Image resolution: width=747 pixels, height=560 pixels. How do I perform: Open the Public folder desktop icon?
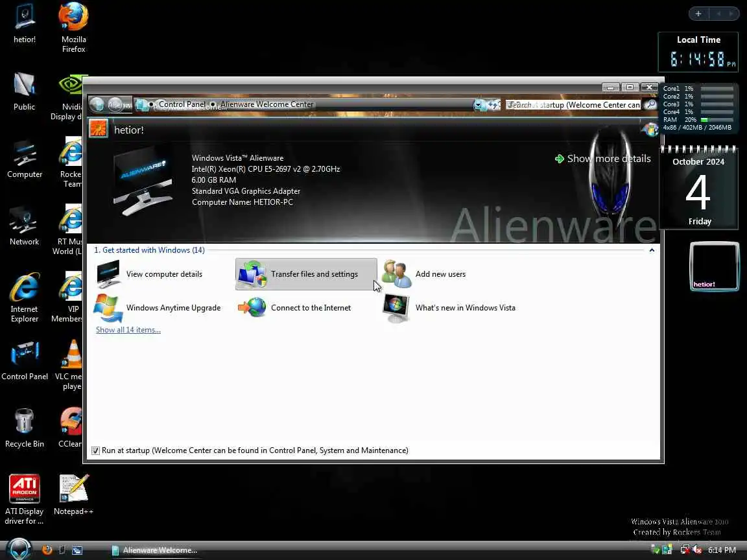pos(24,91)
